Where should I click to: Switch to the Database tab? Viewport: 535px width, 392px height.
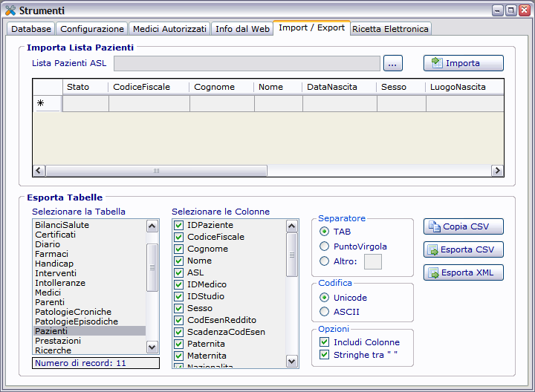pyautogui.click(x=31, y=29)
